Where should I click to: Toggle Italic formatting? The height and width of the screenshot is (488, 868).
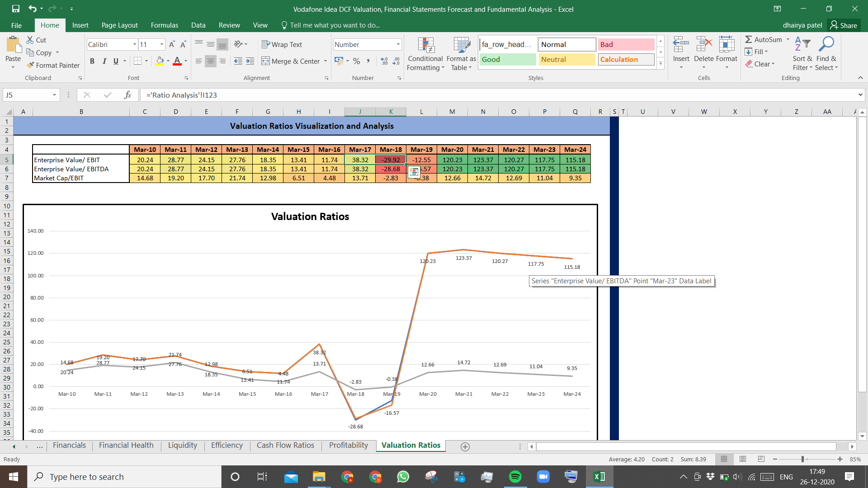104,61
